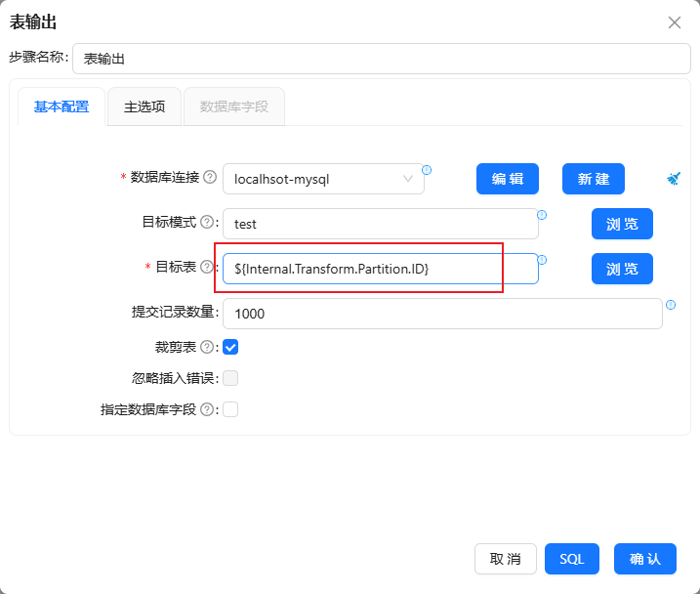Click the 编辑 button for the database connection
Image resolution: width=700 pixels, height=594 pixels.
click(x=508, y=179)
